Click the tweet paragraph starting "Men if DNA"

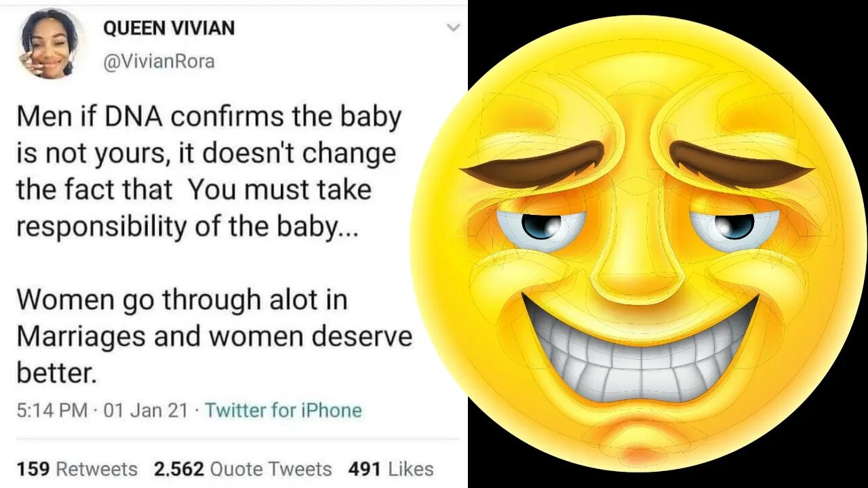[x=207, y=172]
